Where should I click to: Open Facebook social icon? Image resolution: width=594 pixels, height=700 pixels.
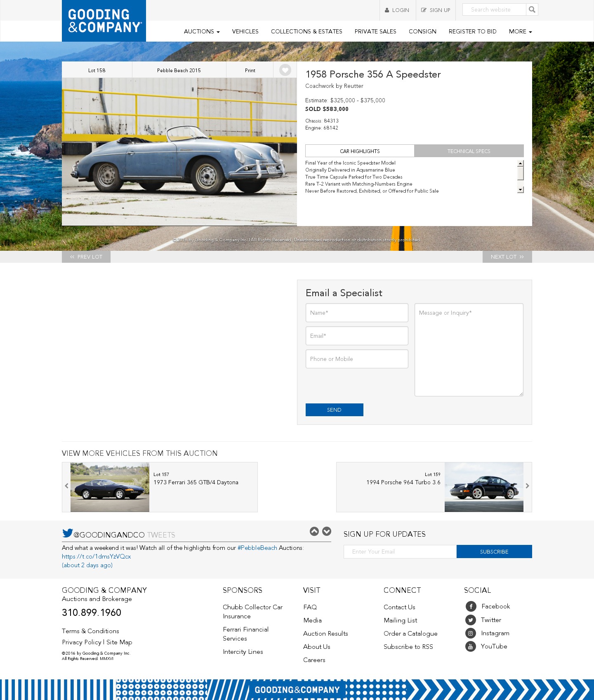point(471,606)
